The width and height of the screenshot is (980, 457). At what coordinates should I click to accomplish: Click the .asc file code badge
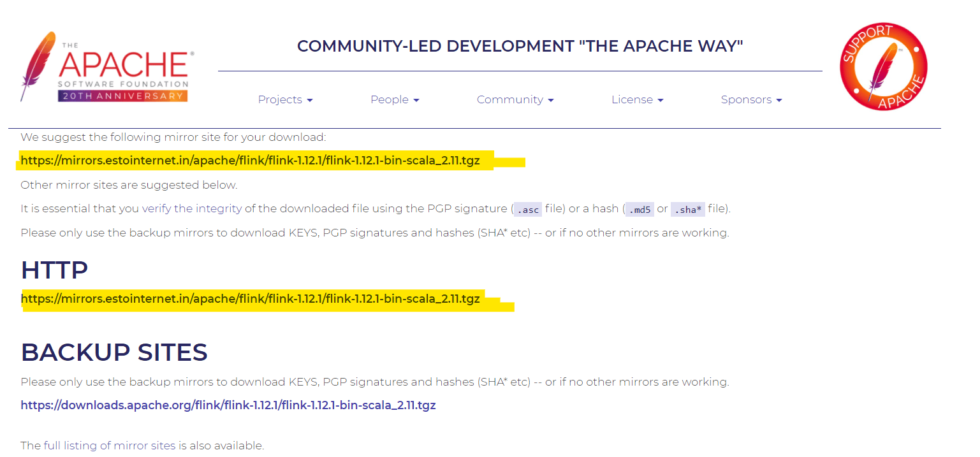tap(527, 208)
